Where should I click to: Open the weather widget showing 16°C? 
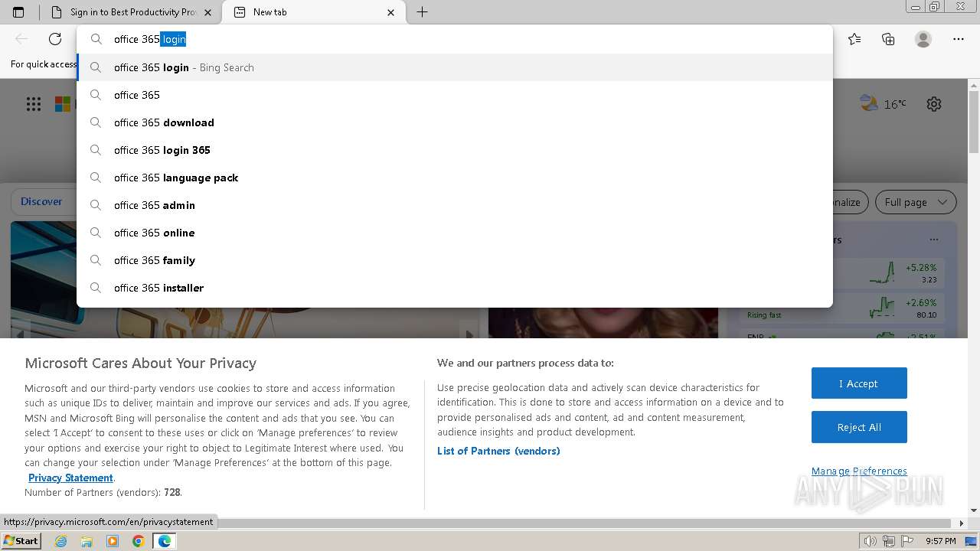click(883, 103)
